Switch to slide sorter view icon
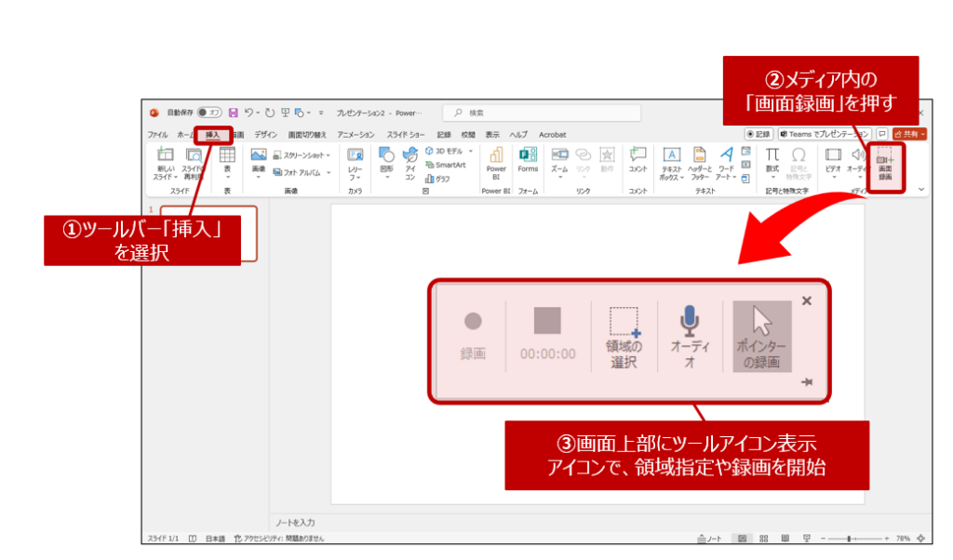This screenshot has height=560, width=953. click(764, 539)
